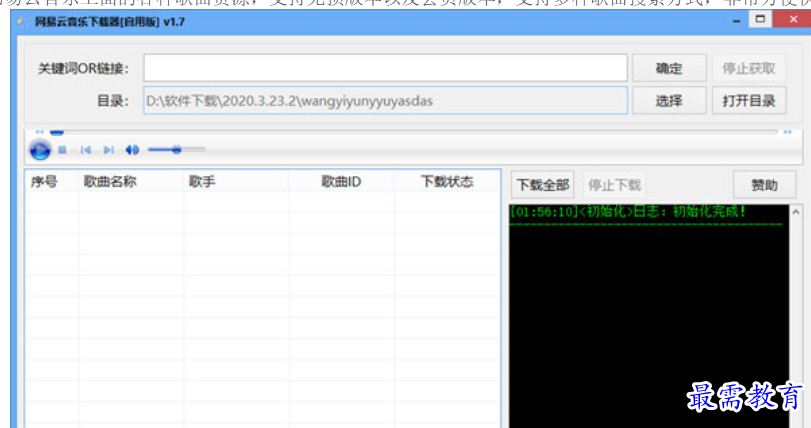Close the 网易云音乐下载器 window
811x428 pixels.
pos(793,20)
